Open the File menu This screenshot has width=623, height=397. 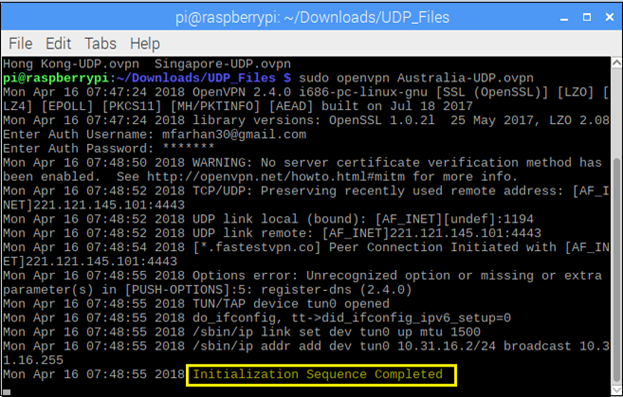tap(21, 43)
